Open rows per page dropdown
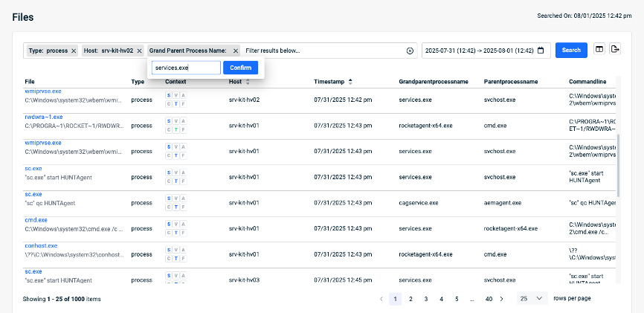The image size is (644, 313). pyautogui.click(x=531, y=298)
